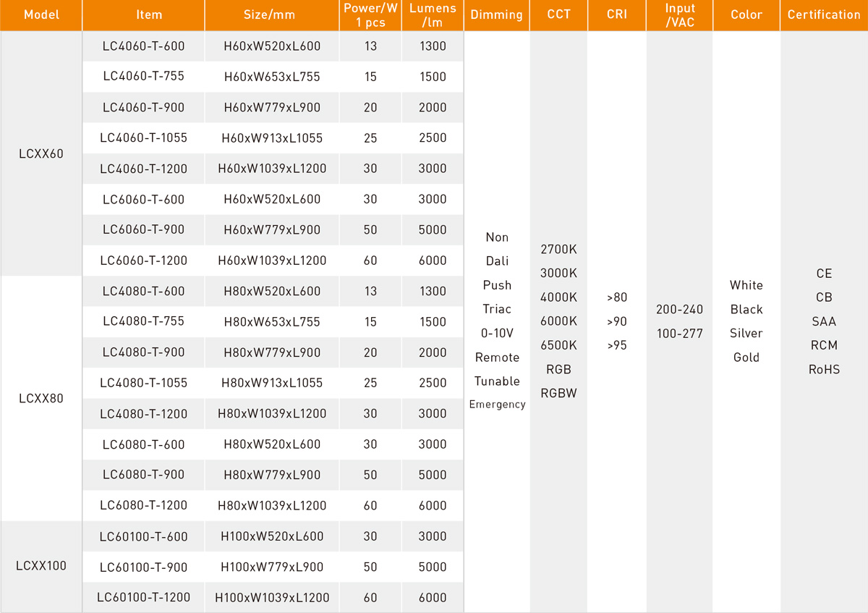
Task: Click the RoHS certification
Action: [824, 369]
